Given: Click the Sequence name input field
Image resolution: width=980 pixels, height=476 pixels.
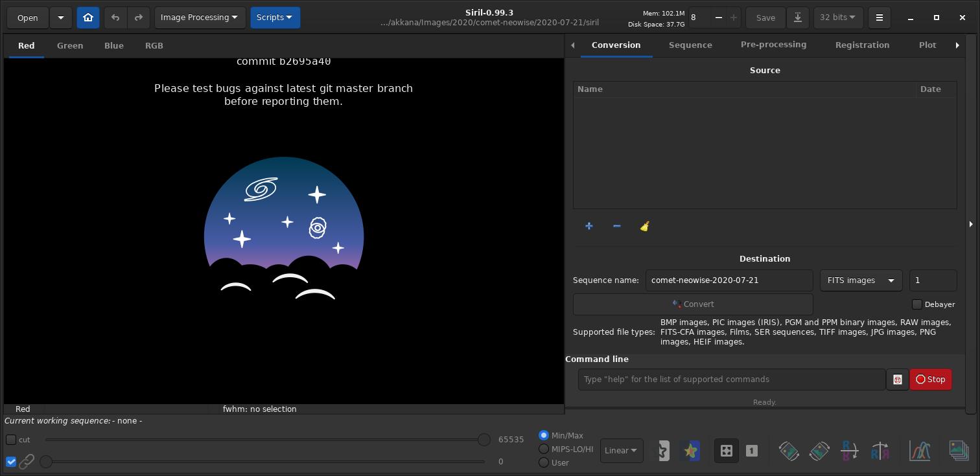Looking at the screenshot, I should click(729, 280).
